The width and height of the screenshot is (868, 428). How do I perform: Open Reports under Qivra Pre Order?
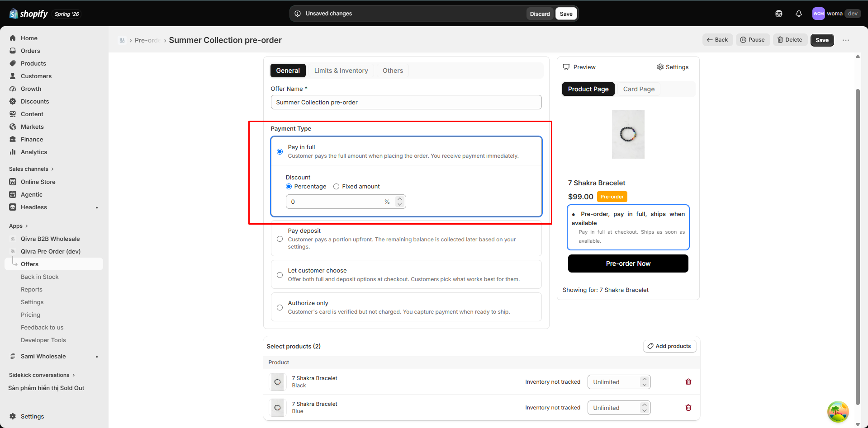point(32,289)
